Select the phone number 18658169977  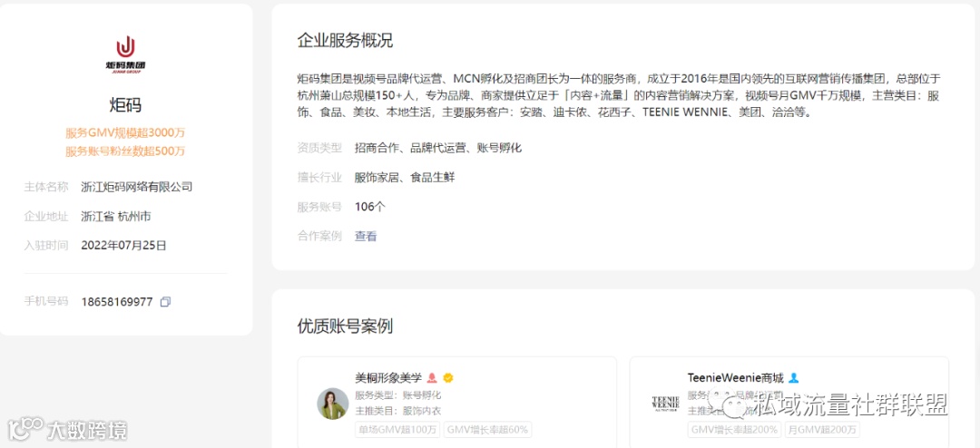pos(117,302)
